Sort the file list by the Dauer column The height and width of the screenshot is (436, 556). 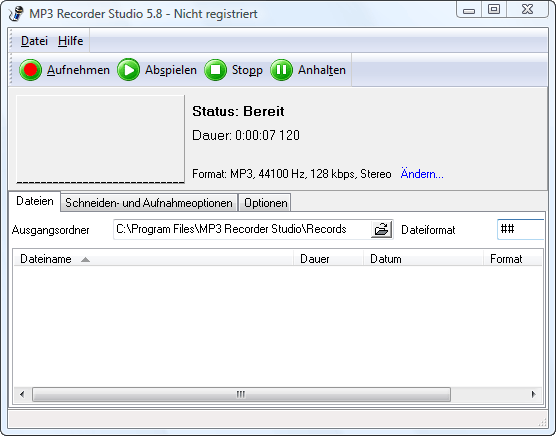tap(328, 259)
